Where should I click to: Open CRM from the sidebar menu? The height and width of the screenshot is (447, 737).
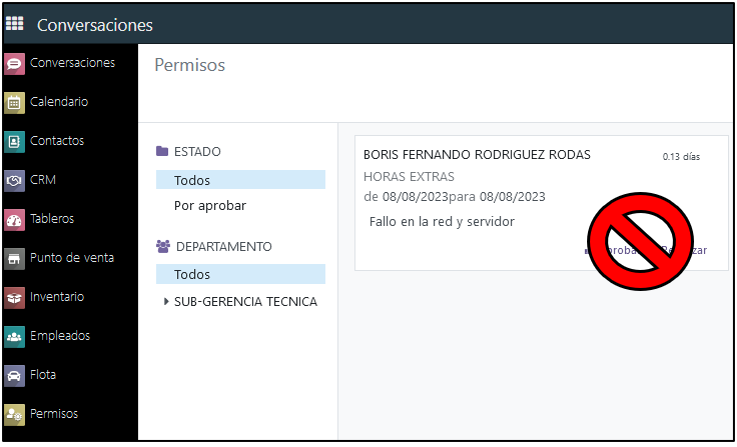click(43, 180)
